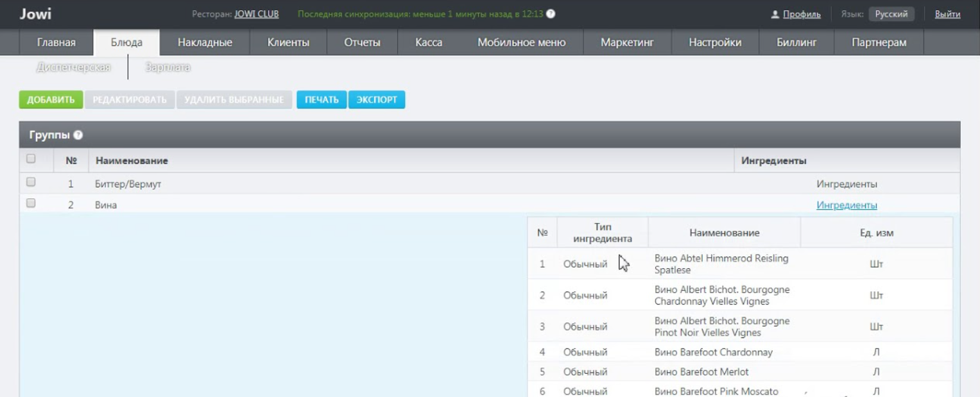980x397 pixels.
Task: Click the ПЕЧАТЬ button
Action: (x=322, y=100)
